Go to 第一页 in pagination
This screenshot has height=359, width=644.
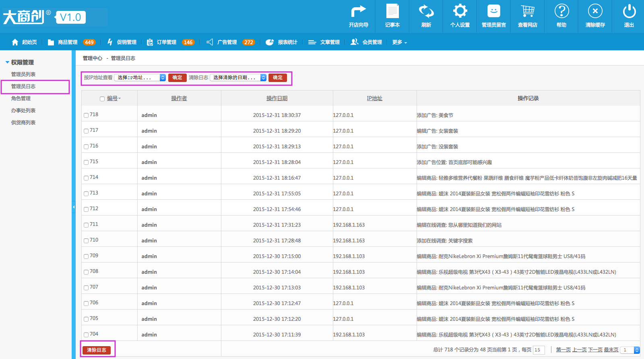563,350
